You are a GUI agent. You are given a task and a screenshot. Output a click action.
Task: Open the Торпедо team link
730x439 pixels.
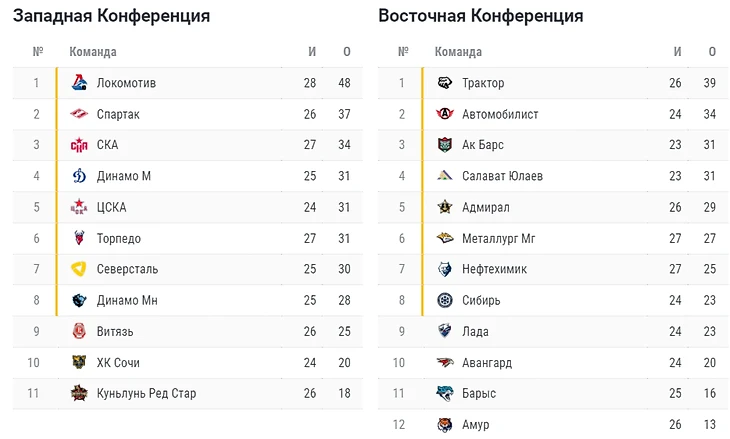click(119, 238)
